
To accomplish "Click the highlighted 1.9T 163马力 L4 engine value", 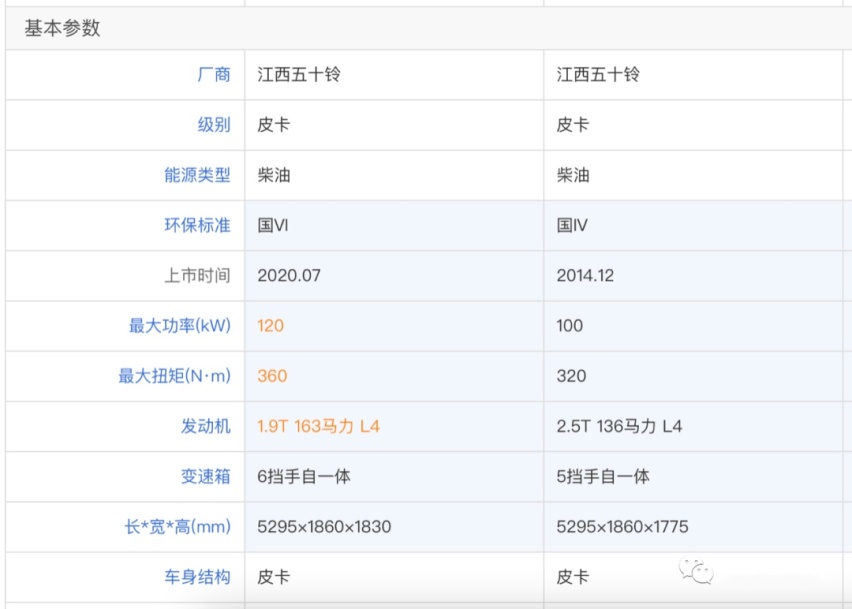I will tap(318, 426).
